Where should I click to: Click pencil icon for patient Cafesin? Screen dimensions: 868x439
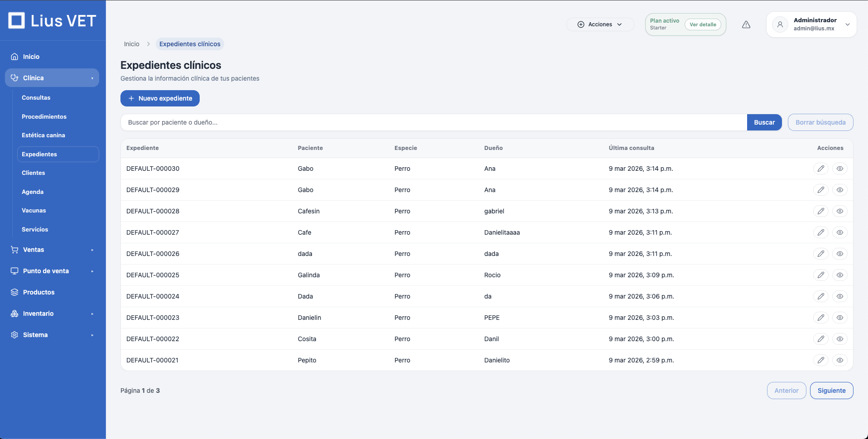click(x=820, y=211)
